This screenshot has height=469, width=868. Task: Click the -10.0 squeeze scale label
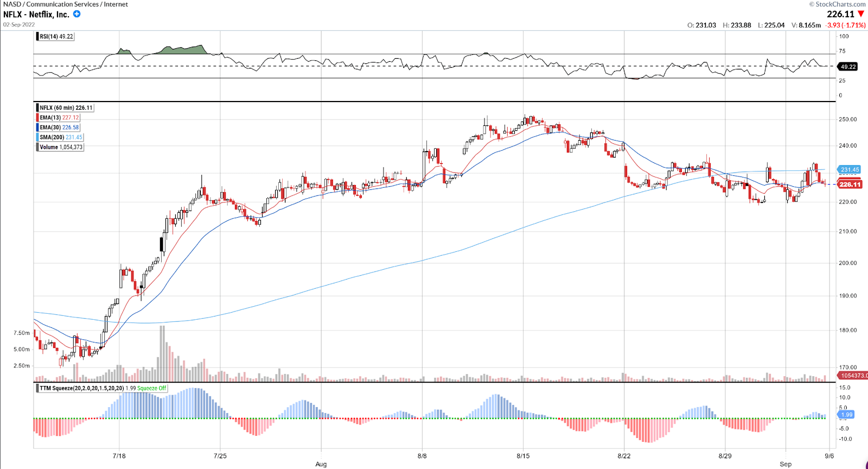(x=845, y=439)
